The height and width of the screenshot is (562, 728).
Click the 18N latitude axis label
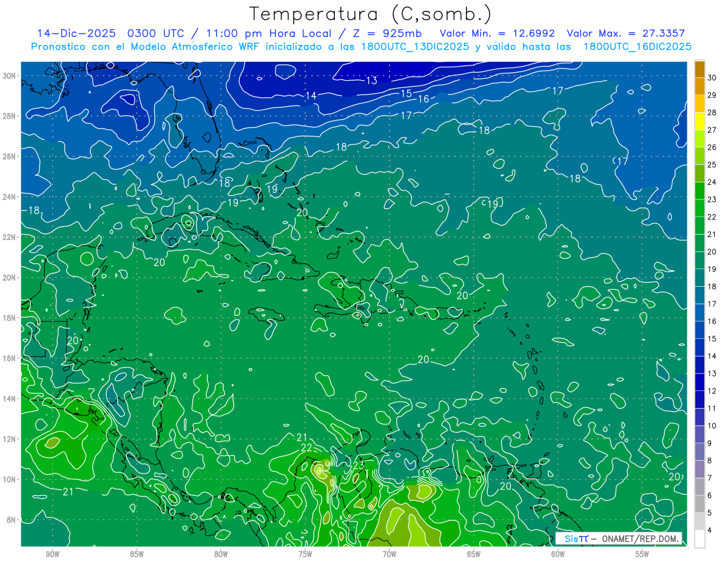point(10,318)
